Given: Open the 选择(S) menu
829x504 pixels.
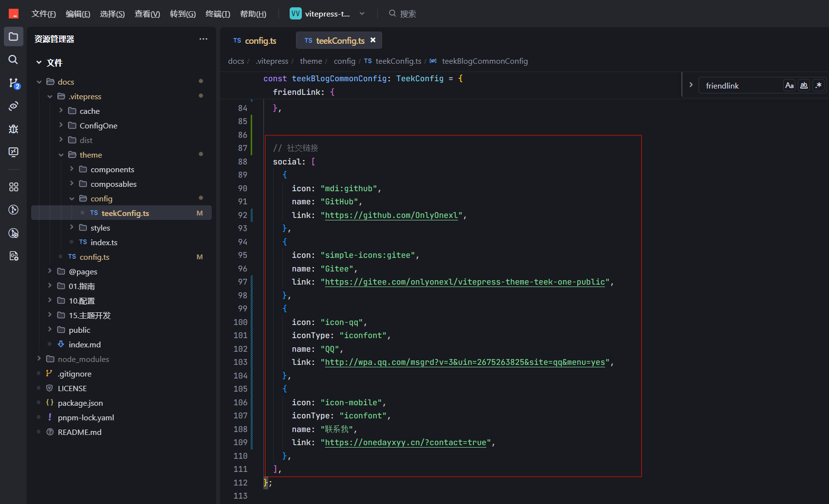Looking at the screenshot, I should (112, 14).
